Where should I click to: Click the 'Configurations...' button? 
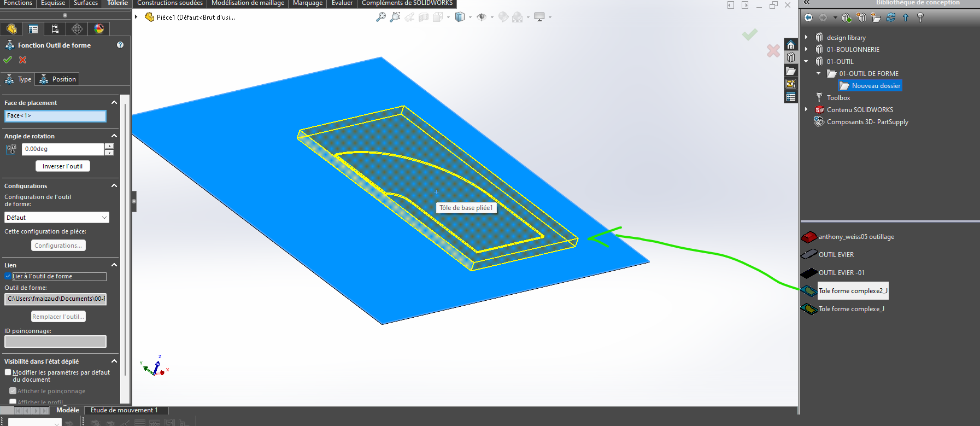click(x=58, y=246)
